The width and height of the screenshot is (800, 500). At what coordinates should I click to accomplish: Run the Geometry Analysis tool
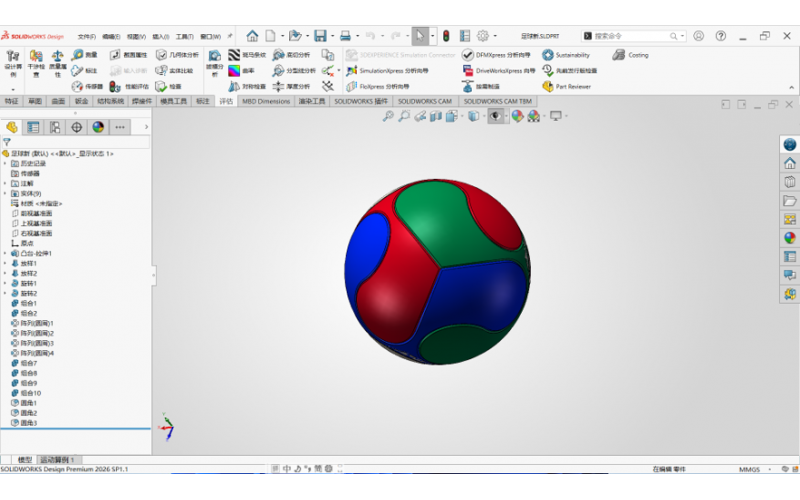178,55
